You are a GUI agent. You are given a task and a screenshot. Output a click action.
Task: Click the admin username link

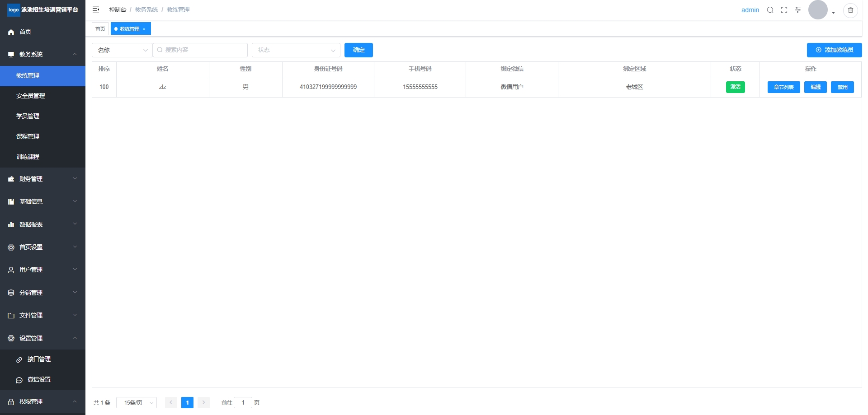click(750, 10)
